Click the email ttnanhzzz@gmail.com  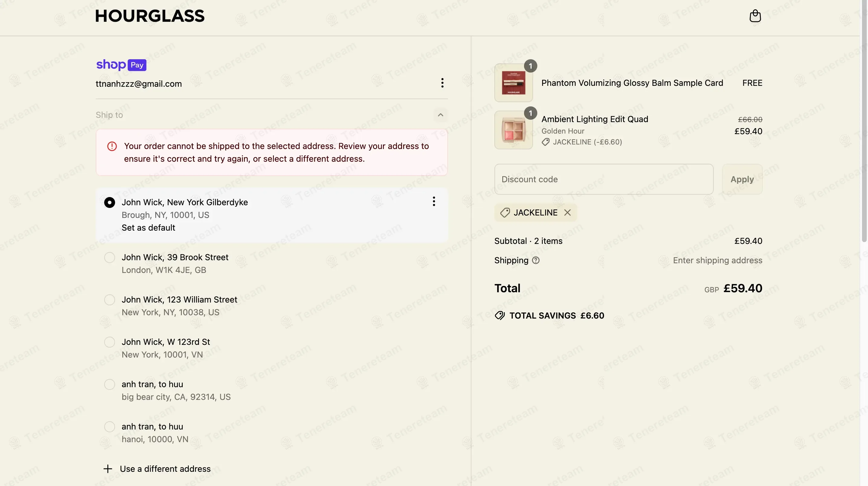pyautogui.click(x=139, y=84)
